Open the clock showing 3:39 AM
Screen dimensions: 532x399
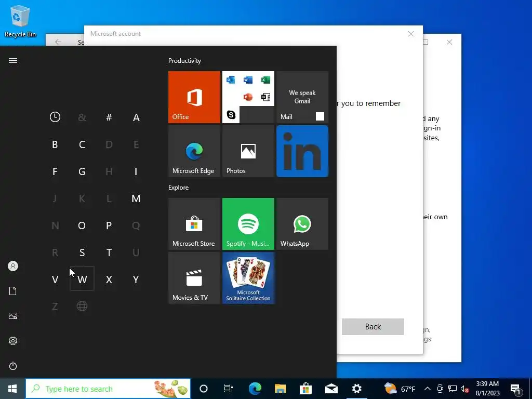tap(487, 389)
